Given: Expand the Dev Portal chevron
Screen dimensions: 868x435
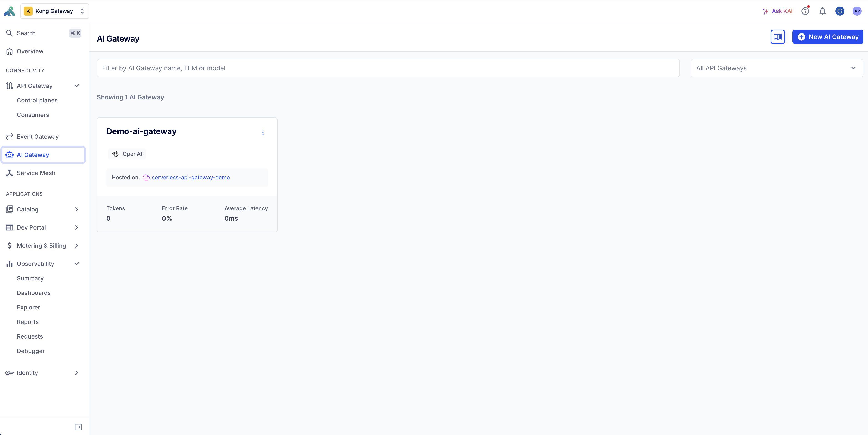Looking at the screenshot, I should coord(77,227).
